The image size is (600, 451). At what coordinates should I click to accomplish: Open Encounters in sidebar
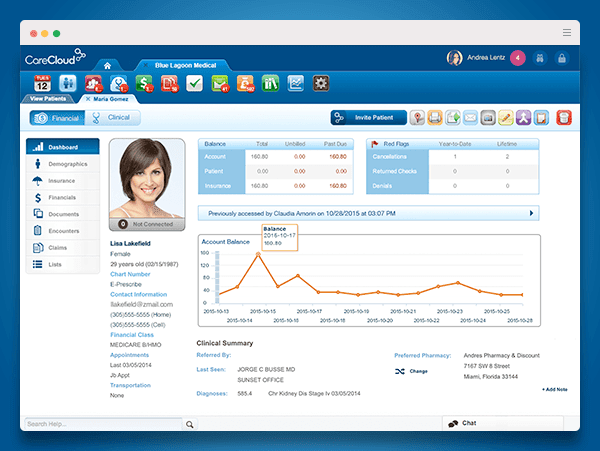pos(63,231)
